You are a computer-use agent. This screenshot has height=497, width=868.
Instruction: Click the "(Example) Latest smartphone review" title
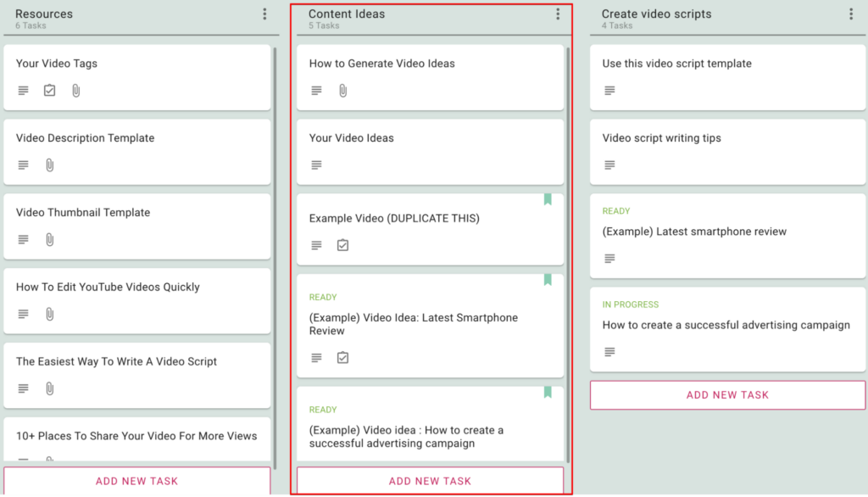point(694,232)
